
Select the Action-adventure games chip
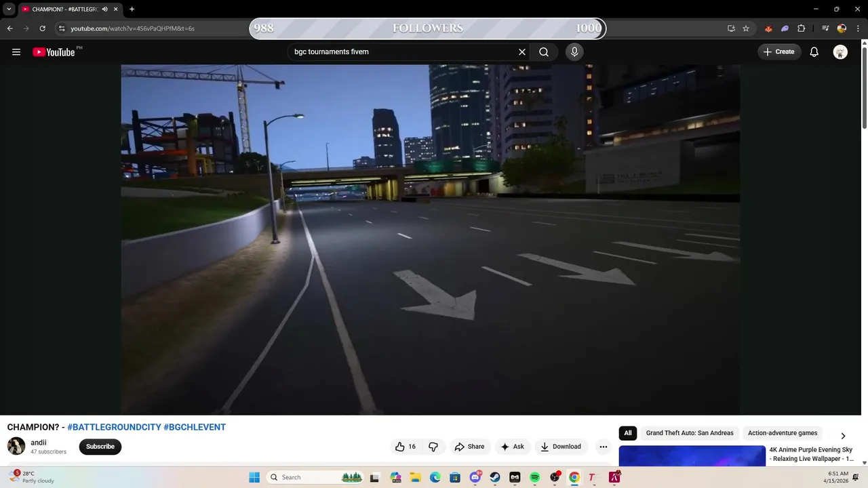[x=783, y=433]
